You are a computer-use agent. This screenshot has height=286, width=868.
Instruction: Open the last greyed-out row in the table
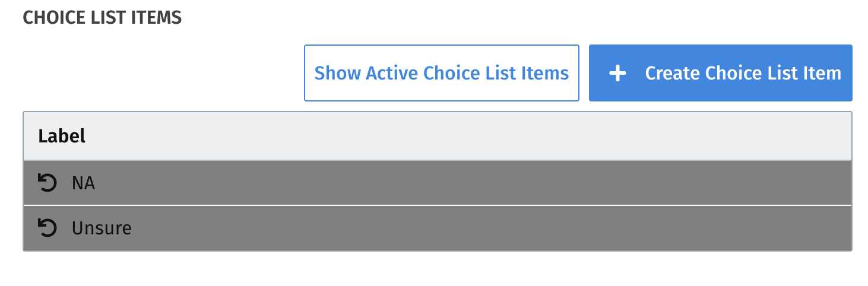point(438,228)
